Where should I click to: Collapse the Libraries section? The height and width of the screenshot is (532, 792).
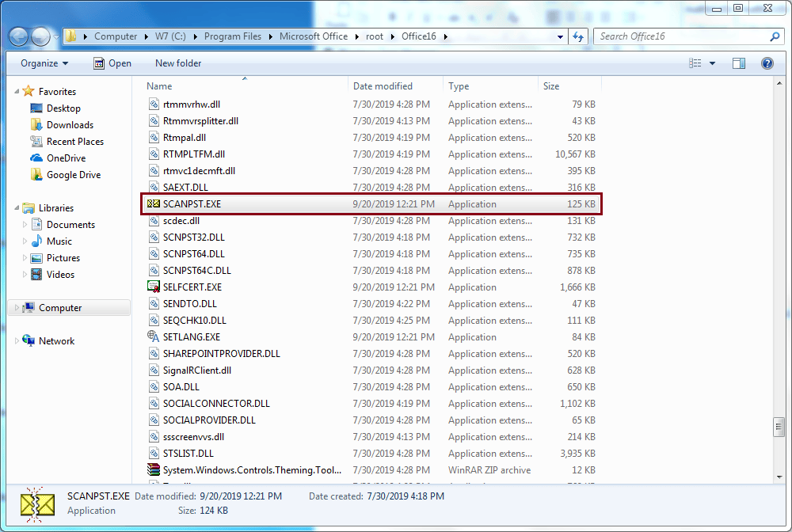point(17,207)
